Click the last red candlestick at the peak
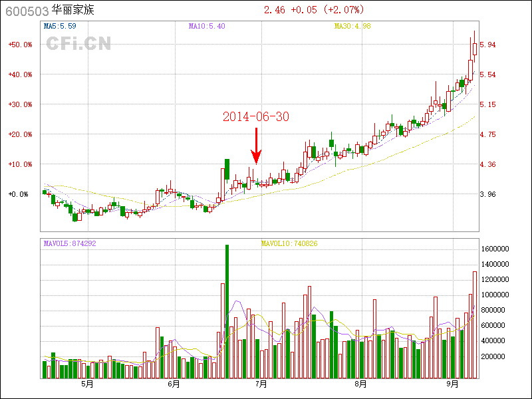The width and height of the screenshot is (532, 399). pyautogui.click(x=475, y=47)
